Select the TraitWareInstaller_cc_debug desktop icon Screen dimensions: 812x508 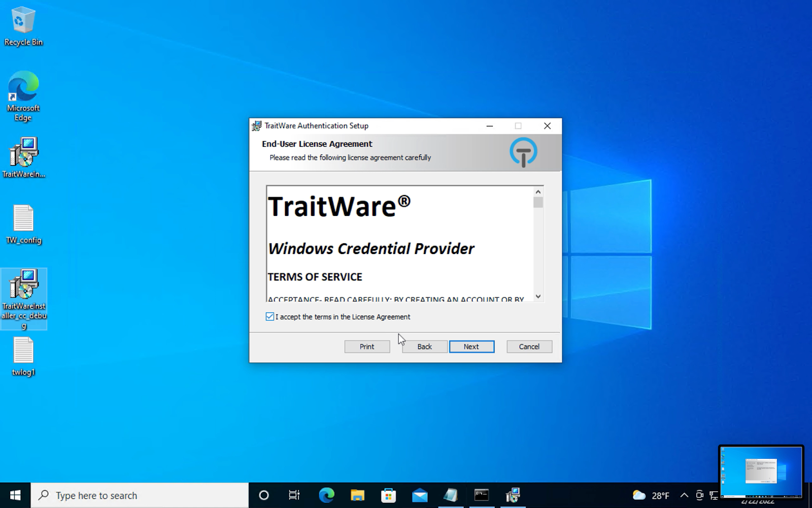24,299
